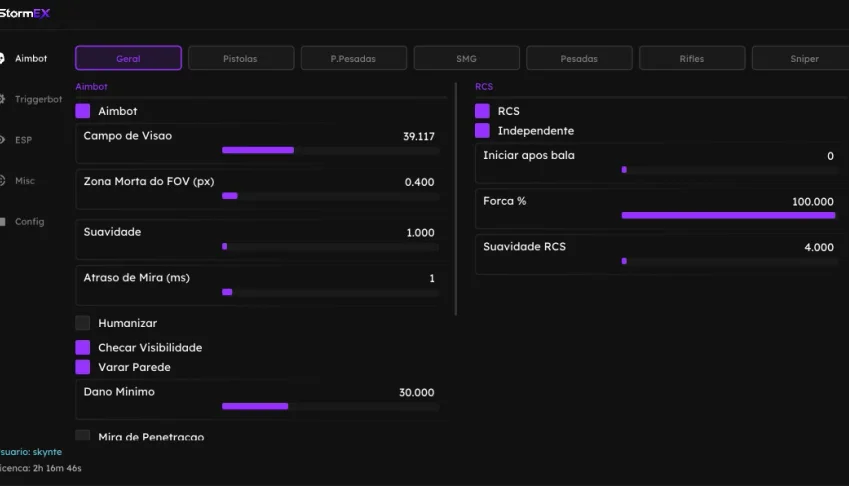The image size is (849, 486).
Task: Select the Geral tab
Action: pyautogui.click(x=128, y=58)
